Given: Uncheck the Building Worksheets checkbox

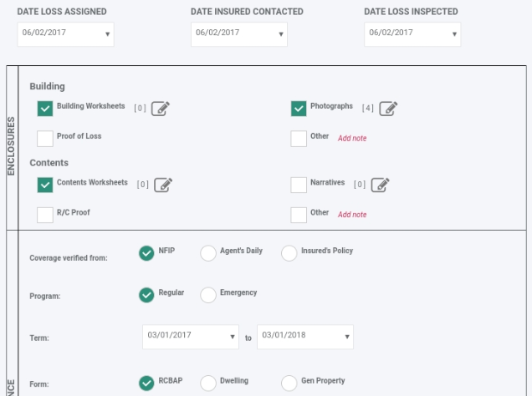Looking at the screenshot, I should (45, 108).
